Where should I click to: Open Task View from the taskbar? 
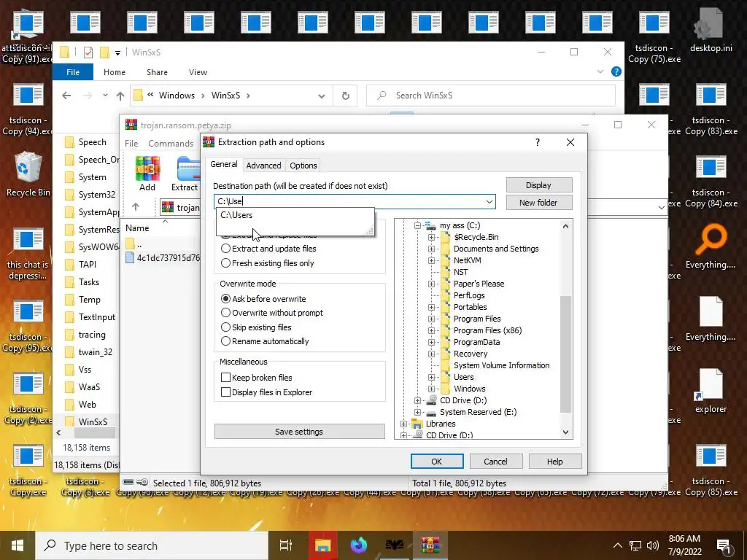point(286,545)
